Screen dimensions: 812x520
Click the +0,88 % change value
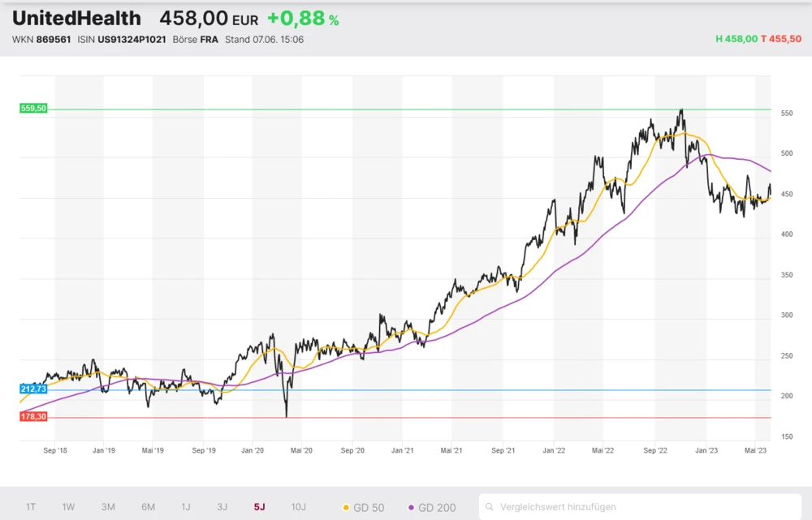[302, 19]
